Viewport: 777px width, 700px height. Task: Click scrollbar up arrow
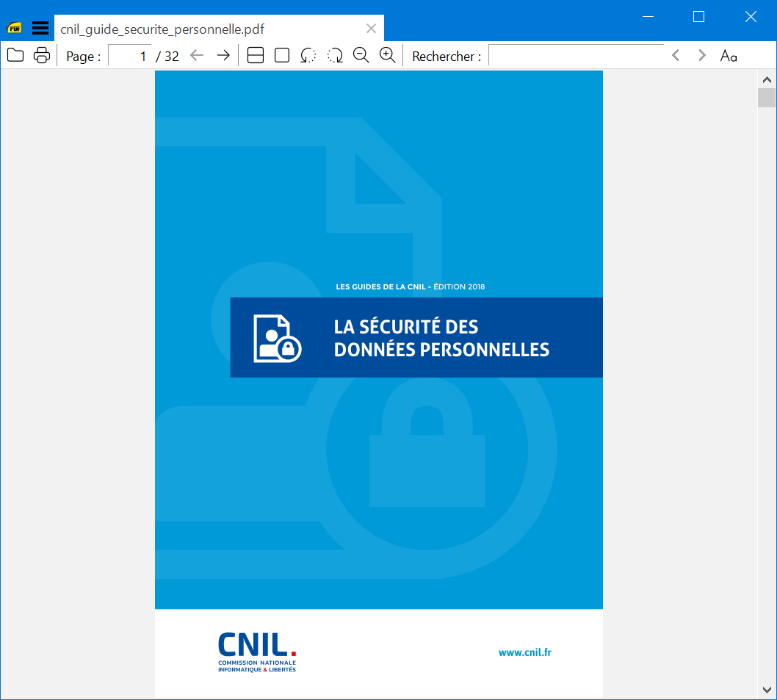[767, 80]
